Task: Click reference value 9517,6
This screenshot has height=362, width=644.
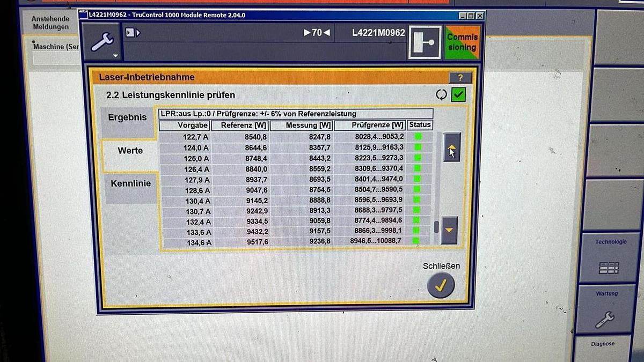Action: (x=257, y=242)
